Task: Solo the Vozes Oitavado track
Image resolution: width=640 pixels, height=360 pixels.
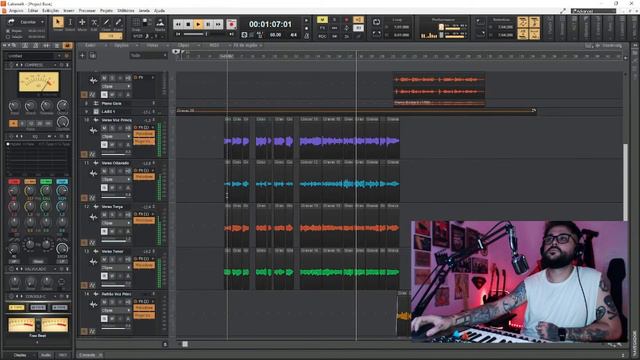Action: click(x=112, y=171)
